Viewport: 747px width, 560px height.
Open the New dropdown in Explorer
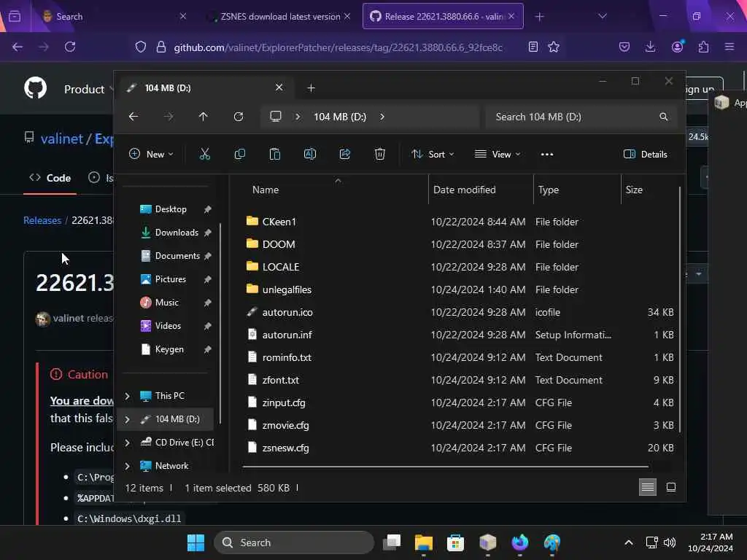(x=152, y=154)
